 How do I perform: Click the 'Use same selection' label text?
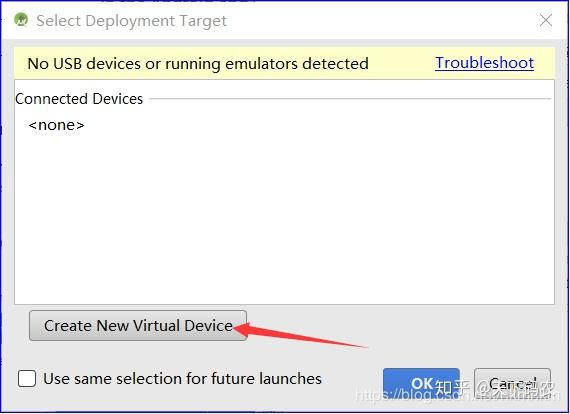[182, 378]
